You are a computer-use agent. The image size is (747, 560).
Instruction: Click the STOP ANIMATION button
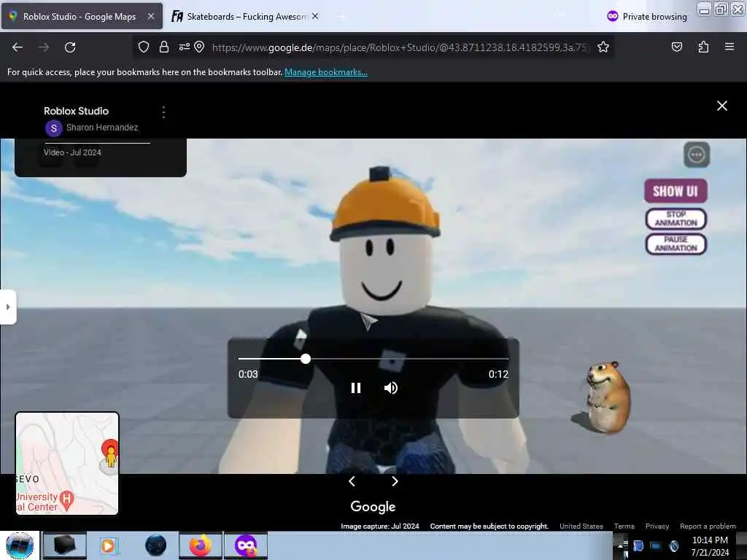pyautogui.click(x=676, y=219)
